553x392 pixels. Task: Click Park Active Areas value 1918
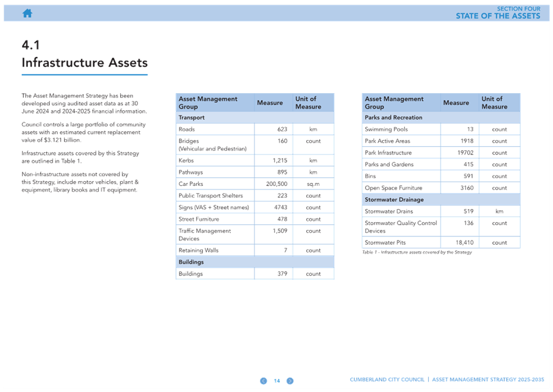coord(467,141)
